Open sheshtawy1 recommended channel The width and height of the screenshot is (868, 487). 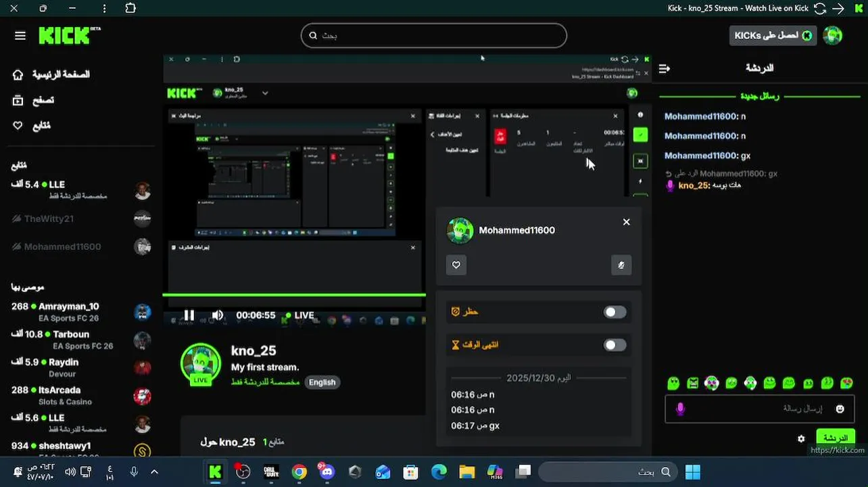(x=81, y=449)
